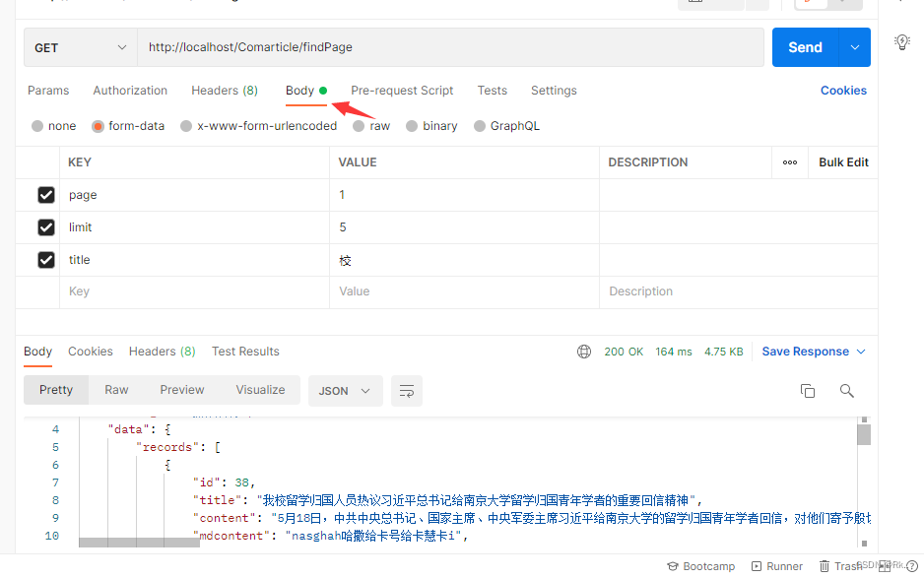The width and height of the screenshot is (924, 578).
Task: Copy the response using the copy icon
Action: click(808, 390)
